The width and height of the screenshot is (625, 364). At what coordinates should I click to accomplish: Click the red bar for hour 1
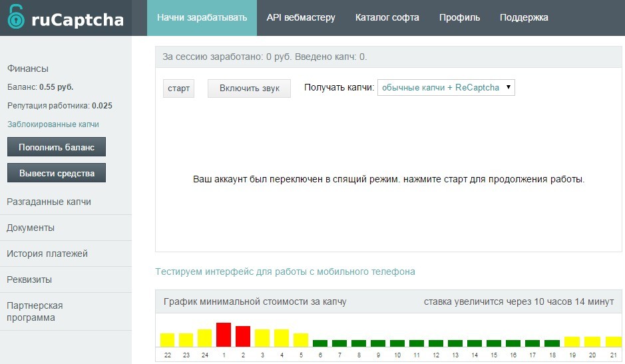click(x=224, y=335)
